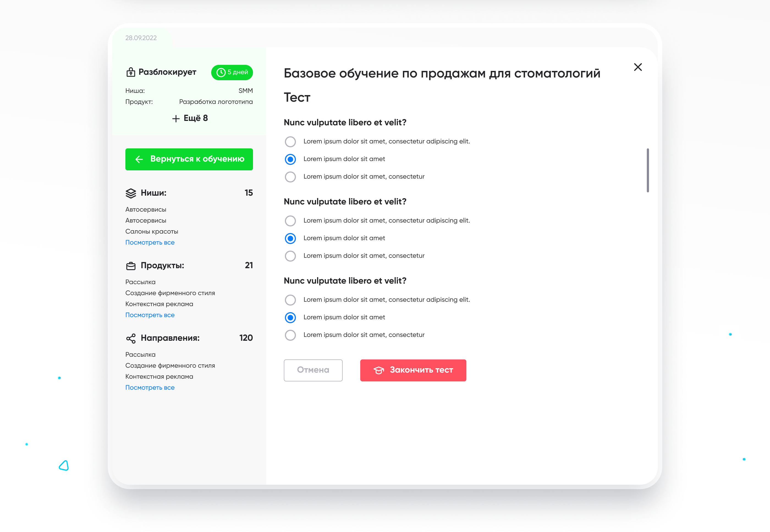Open Посмотреть все under Направления

pyautogui.click(x=150, y=387)
